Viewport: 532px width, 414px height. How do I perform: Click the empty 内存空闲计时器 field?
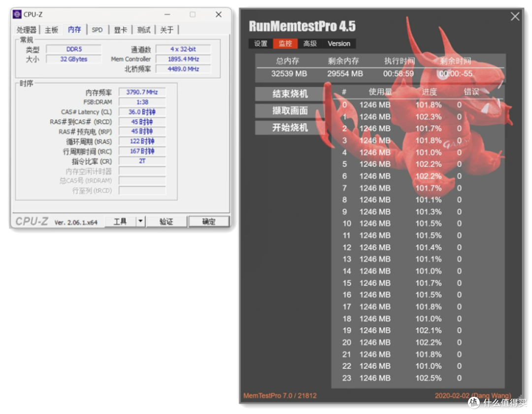142,171
